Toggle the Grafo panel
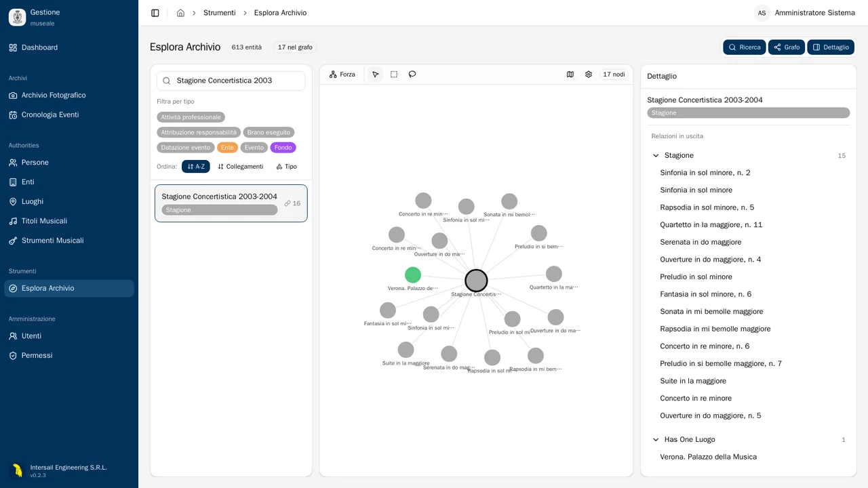 pyautogui.click(x=787, y=47)
